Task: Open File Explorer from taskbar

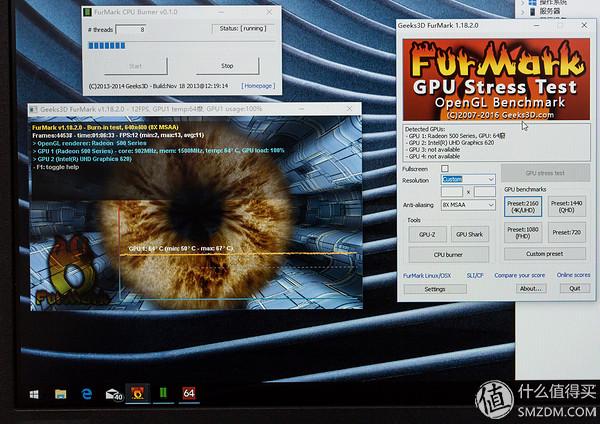Action: pyautogui.click(x=60, y=394)
